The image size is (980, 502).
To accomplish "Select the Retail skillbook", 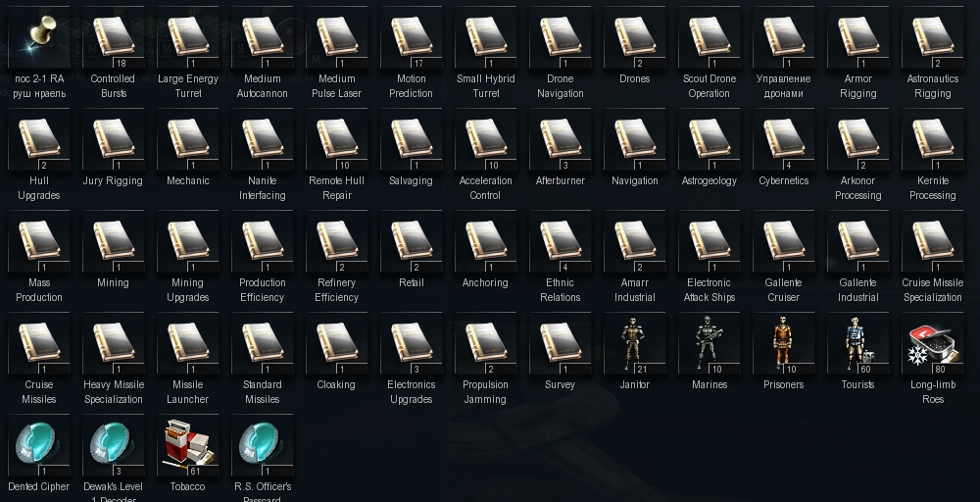I will 412,240.
